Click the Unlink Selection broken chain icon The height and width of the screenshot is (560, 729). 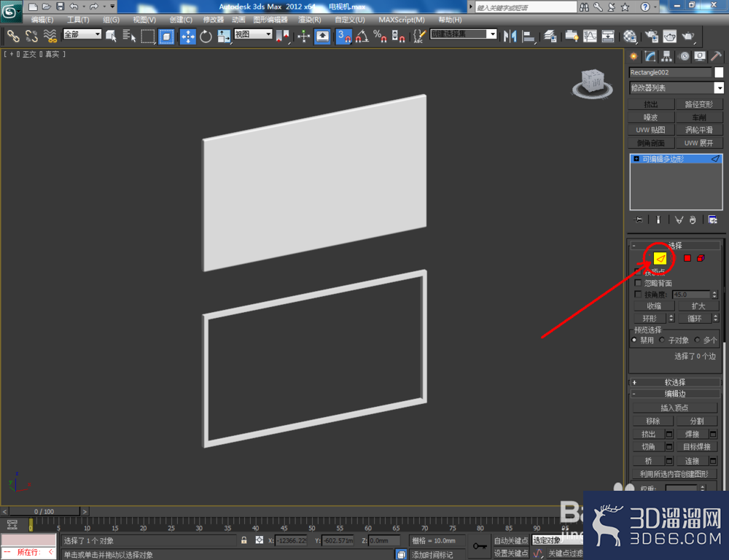[x=31, y=36]
